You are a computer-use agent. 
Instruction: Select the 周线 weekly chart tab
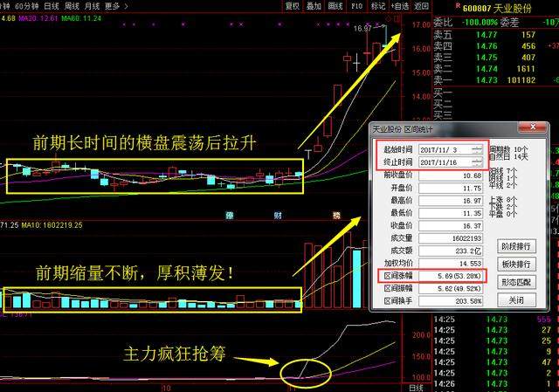(72, 5)
